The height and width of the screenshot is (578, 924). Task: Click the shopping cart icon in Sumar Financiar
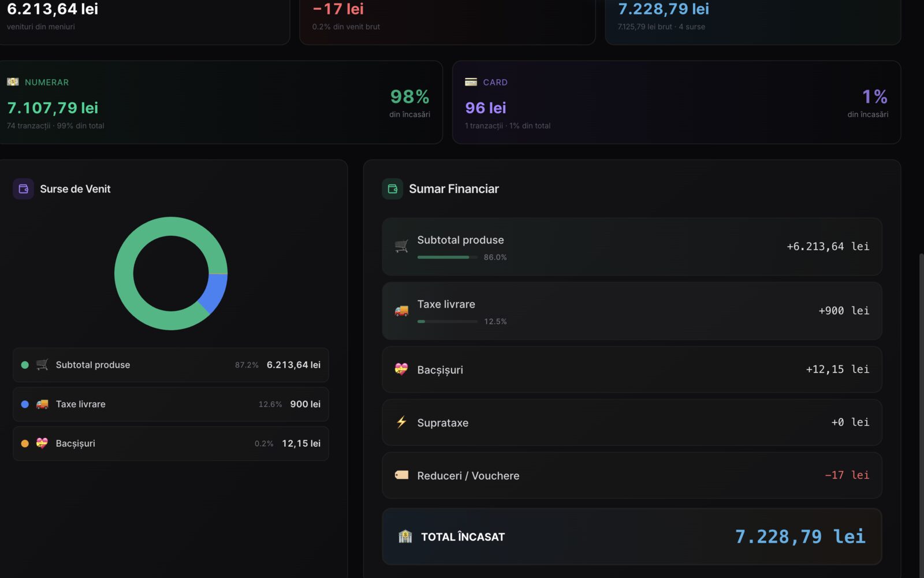401,246
